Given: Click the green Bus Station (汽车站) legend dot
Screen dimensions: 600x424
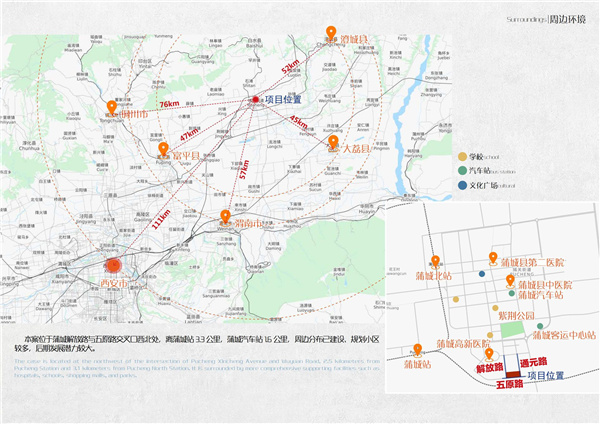Looking at the screenshot, I should (462, 171).
